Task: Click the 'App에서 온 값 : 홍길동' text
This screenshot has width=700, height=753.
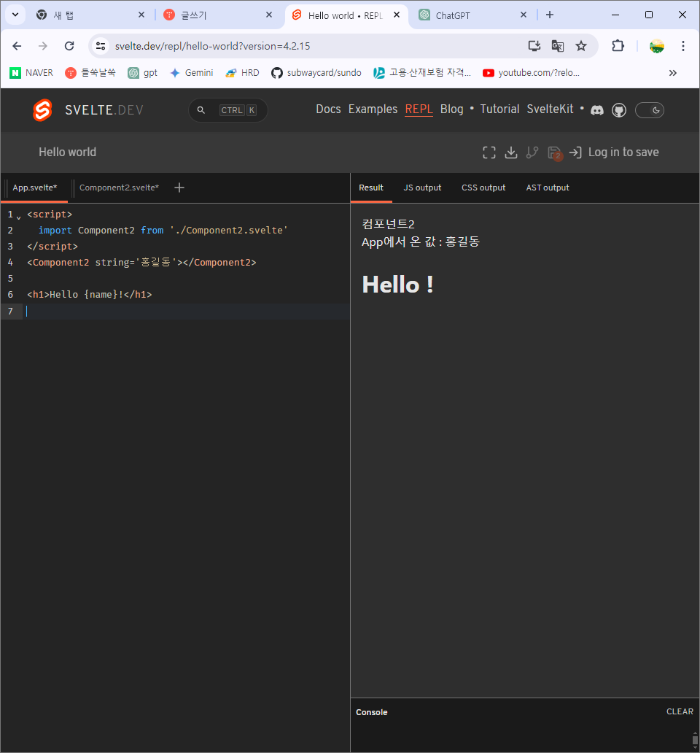Action: [421, 242]
